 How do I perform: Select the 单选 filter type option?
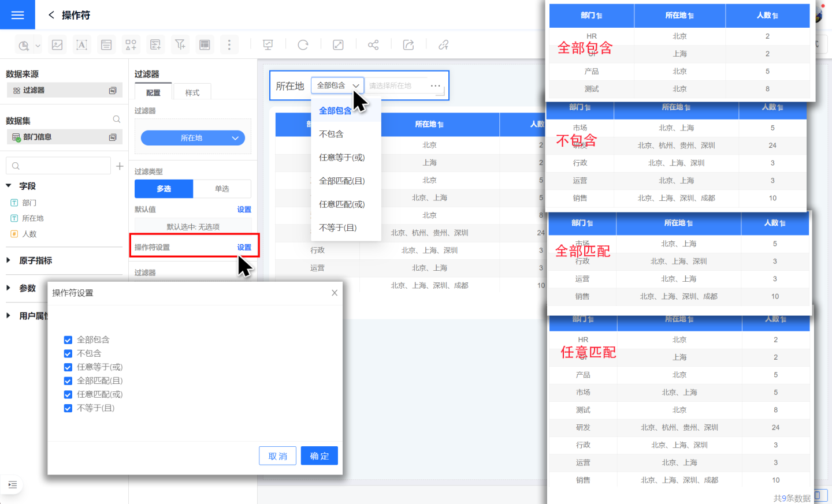[222, 189]
